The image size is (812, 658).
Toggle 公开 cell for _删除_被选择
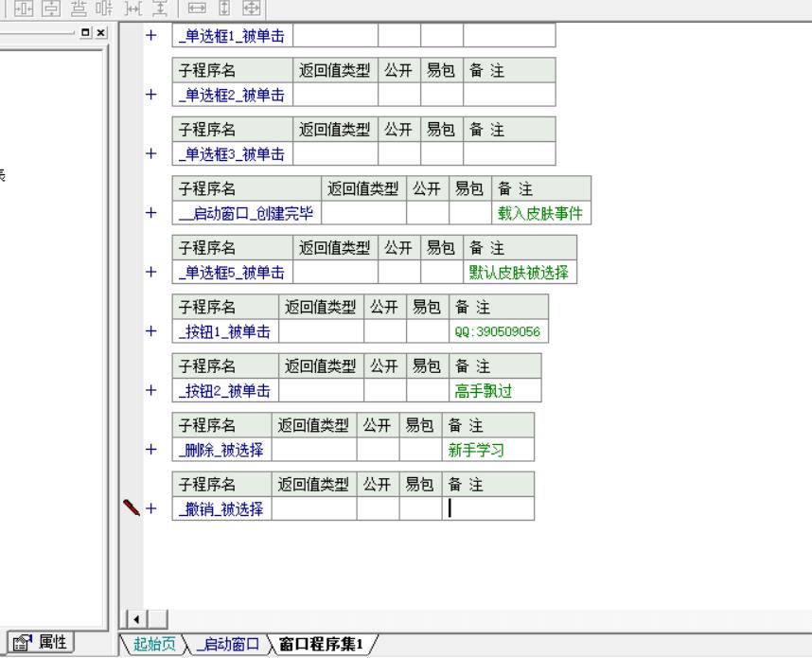click(x=378, y=450)
